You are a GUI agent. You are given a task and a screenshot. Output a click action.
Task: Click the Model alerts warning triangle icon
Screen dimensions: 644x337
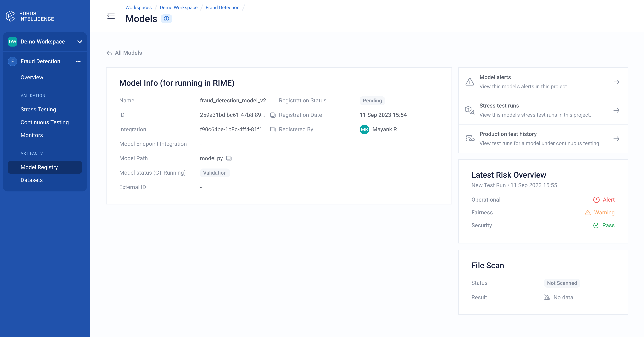click(470, 82)
